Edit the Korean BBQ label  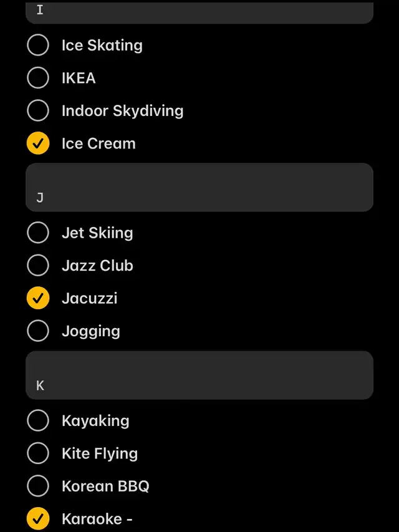click(105, 486)
